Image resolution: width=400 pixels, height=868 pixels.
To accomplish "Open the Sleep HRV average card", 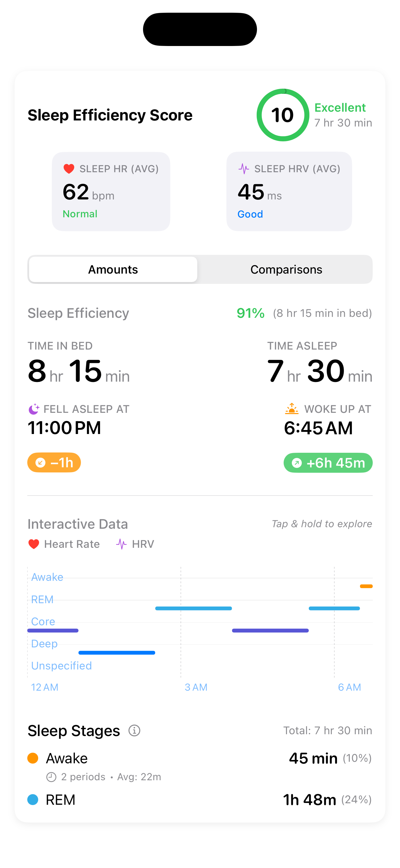I will (289, 191).
